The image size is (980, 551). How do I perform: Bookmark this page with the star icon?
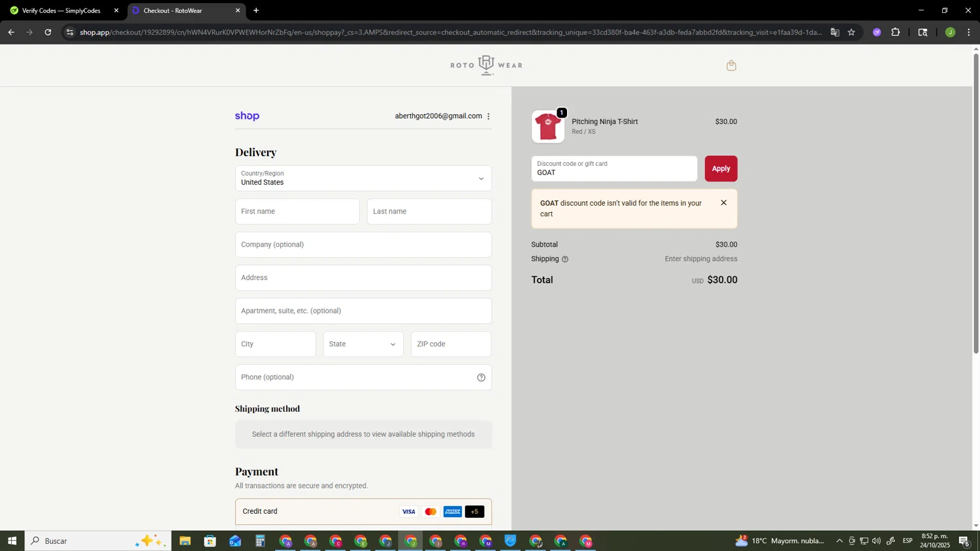coord(851,32)
